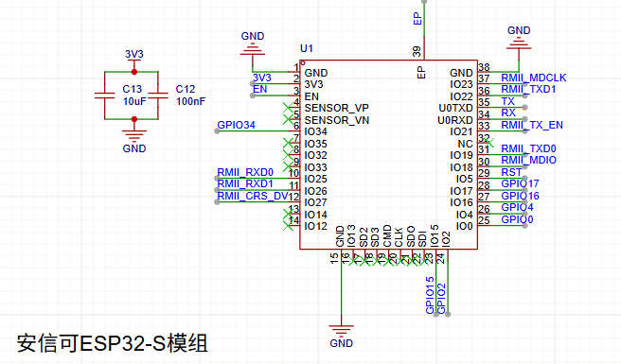Screen dimensions: 621x364
Task: Click the GND symbol beneath the capacitors
Action: click(134, 135)
